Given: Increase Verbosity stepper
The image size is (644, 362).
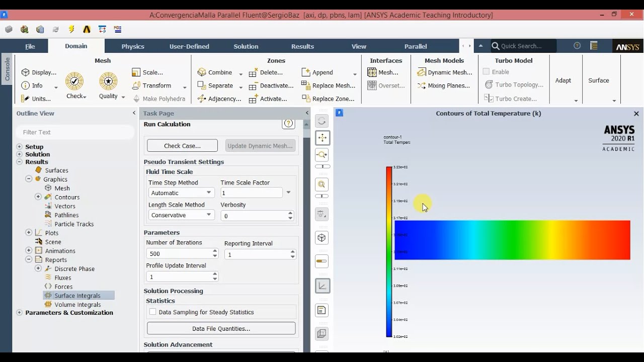Looking at the screenshot, I should click(290, 213).
